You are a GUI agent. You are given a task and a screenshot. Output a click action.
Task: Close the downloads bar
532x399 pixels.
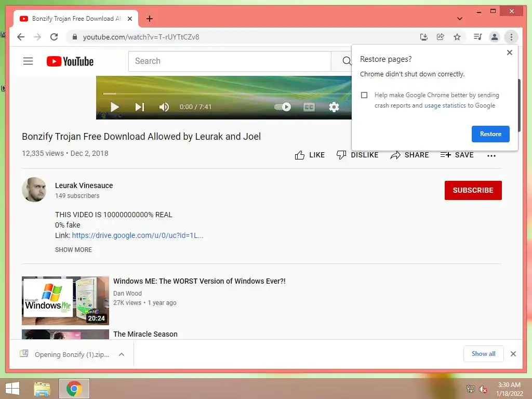513,354
